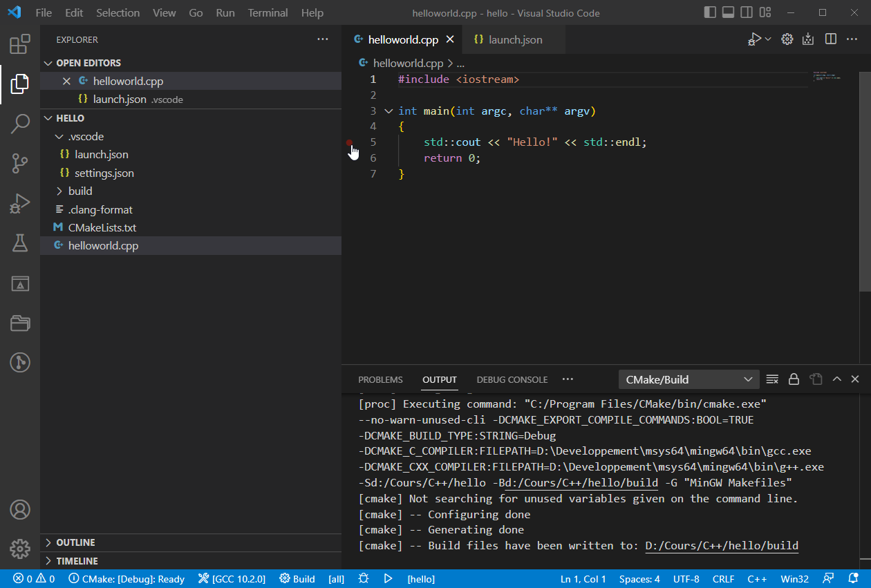Open the Selection menu
The height and width of the screenshot is (588, 871).
tap(118, 12)
